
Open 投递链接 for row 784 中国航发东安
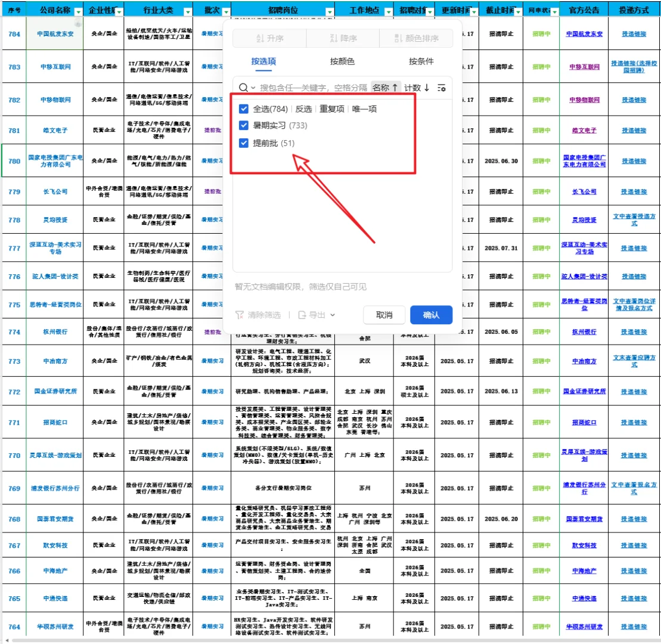[634, 34]
